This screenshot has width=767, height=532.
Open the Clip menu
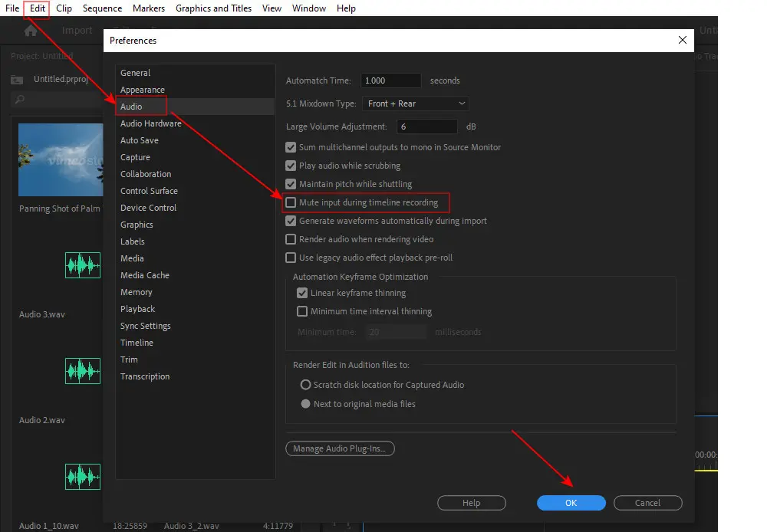(x=64, y=8)
